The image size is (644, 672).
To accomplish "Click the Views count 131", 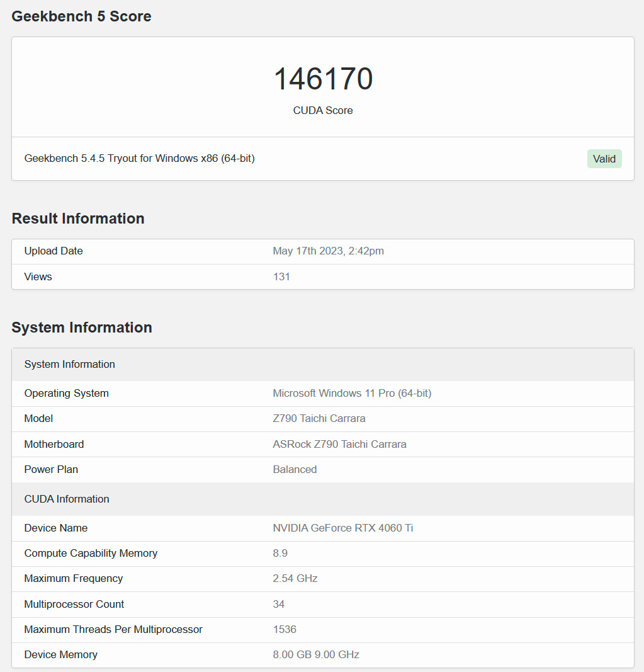I will pos(281,277).
